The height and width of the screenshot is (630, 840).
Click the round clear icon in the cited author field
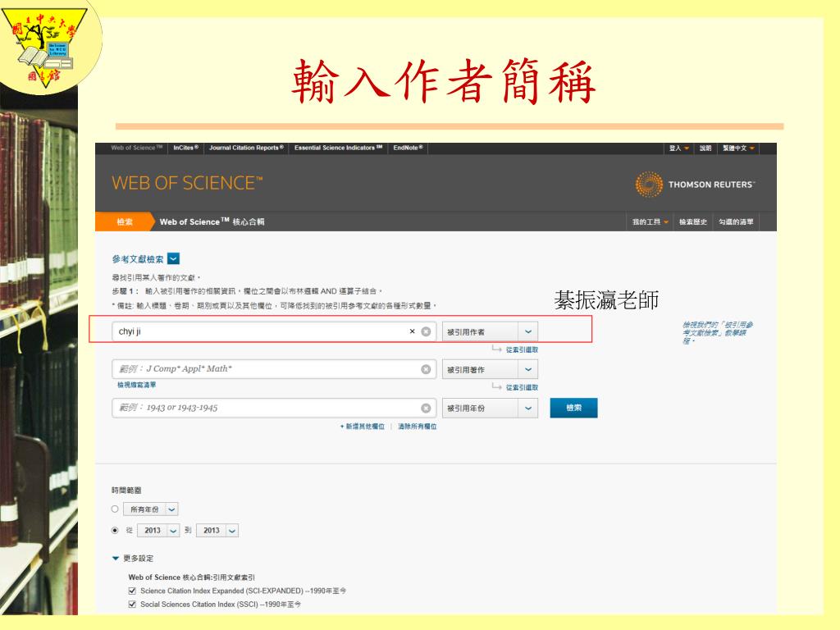click(x=426, y=331)
